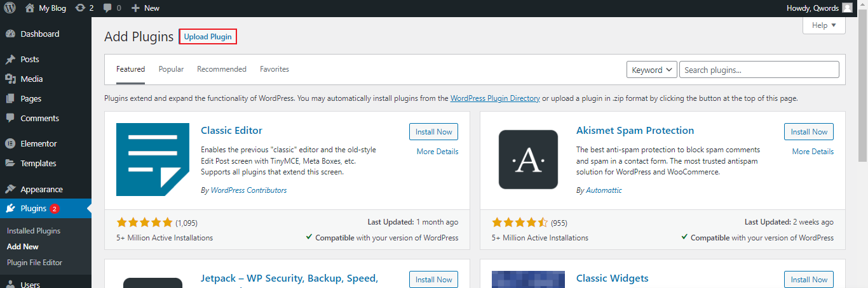Screen dimensions: 868x288
Task: Go to Installed Plugins submenu
Action: (x=34, y=231)
